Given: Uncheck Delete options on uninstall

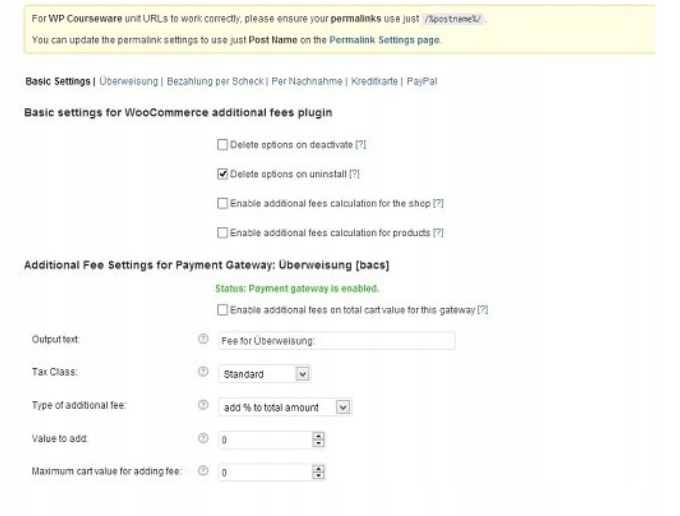Looking at the screenshot, I should click(223, 174).
